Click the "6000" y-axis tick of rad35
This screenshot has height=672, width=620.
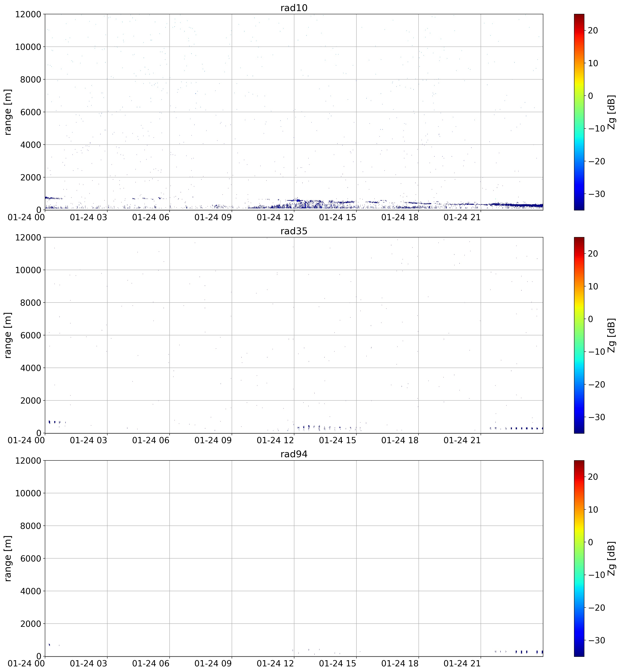31,335
